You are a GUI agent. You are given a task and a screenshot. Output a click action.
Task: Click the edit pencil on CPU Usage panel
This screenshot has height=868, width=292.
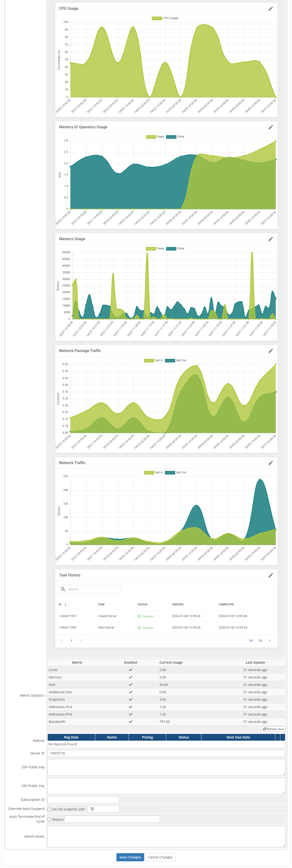click(x=271, y=9)
